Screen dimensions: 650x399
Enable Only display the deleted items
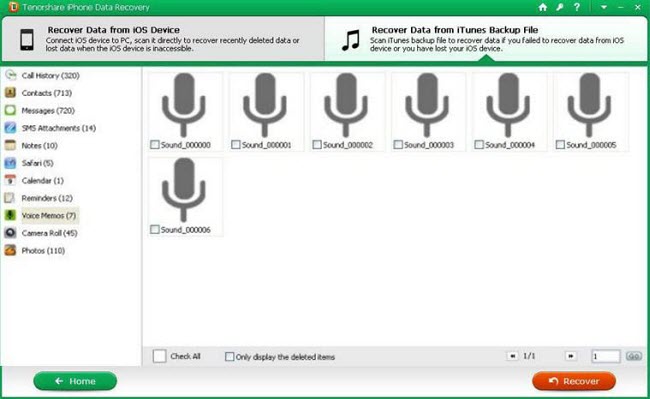tap(229, 356)
